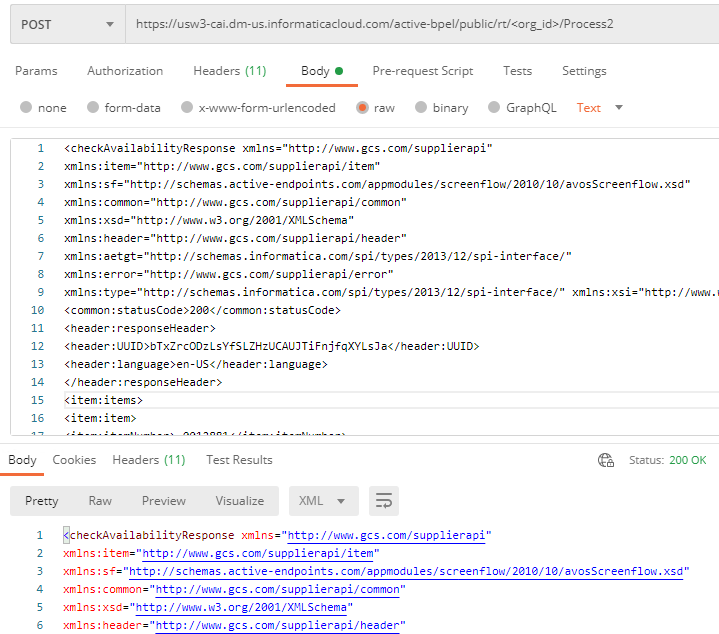Image resolution: width=719 pixels, height=634 pixels.
Task: Open response Headers (11) tab
Action: [149, 460]
